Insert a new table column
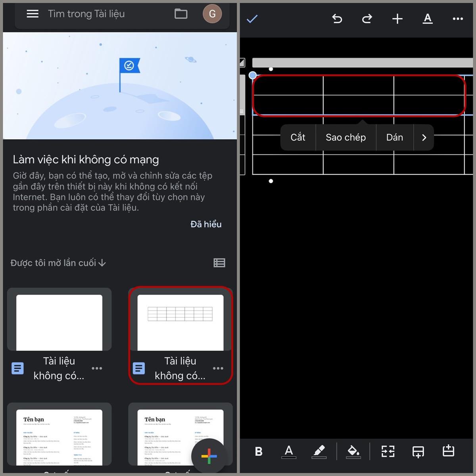476x476 pixels. tap(448, 451)
